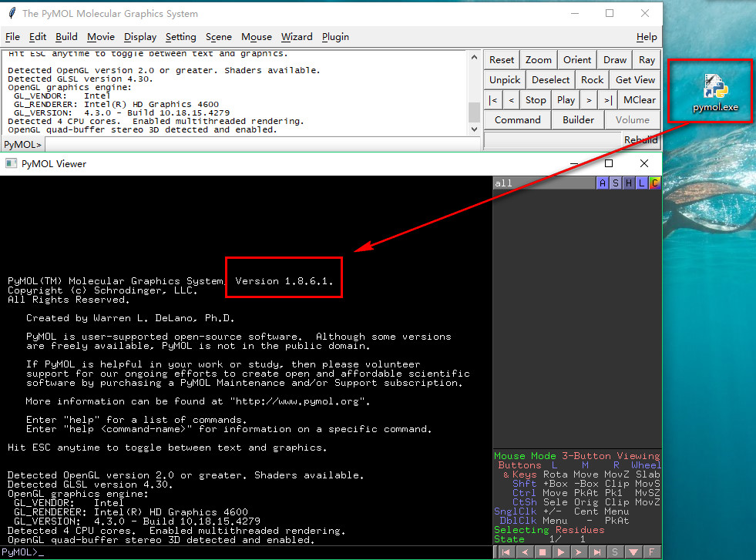Open the pymol.exe desktop shortcut
This screenshot has height=560, width=756.
pos(715,92)
